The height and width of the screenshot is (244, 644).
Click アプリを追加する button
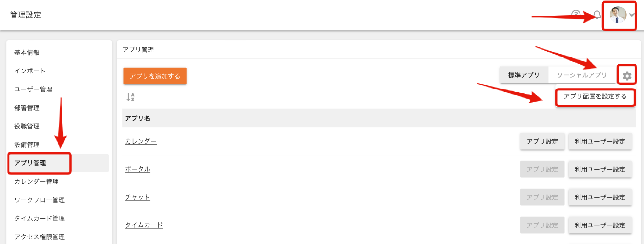[x=155, y=76]
